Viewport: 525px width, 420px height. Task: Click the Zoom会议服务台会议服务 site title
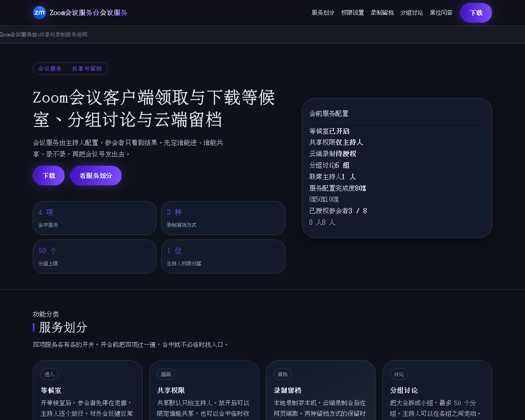[88, 13]
